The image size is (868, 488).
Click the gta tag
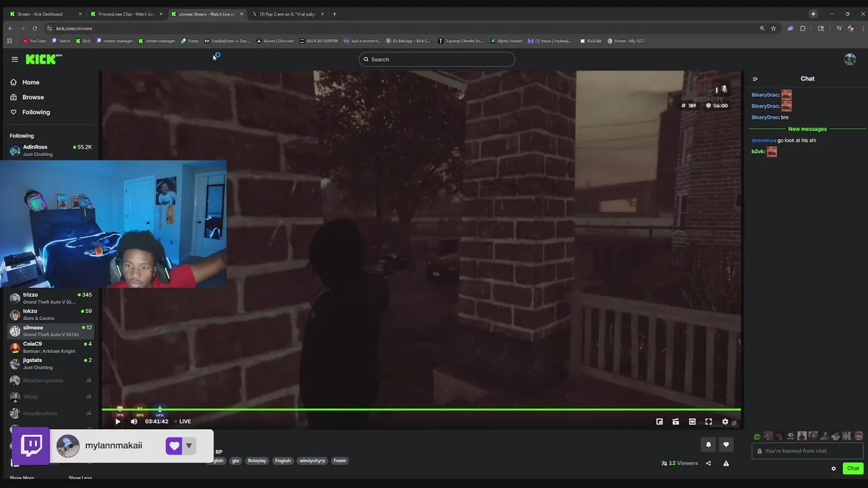(235, 461)
